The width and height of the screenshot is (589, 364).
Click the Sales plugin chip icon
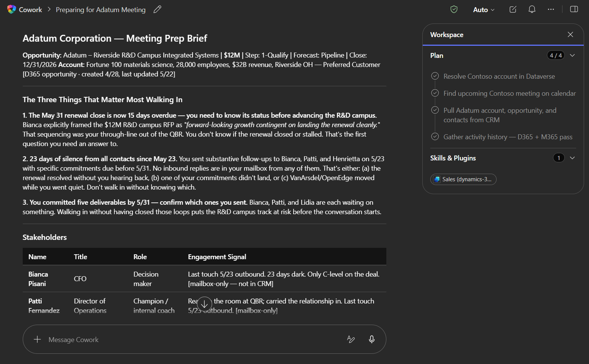tap(437, 179)
